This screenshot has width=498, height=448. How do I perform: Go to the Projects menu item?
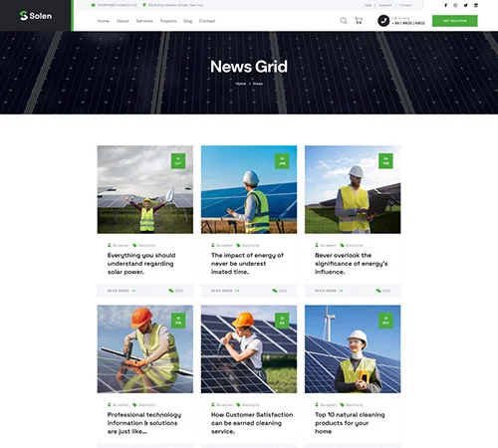(x=168, y=21)
